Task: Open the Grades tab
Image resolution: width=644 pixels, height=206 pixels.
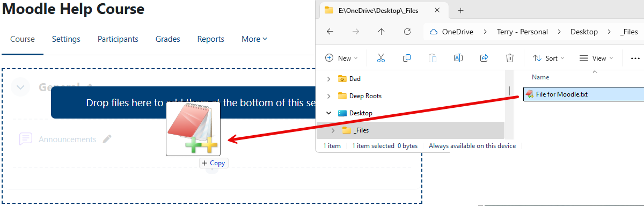Action: [168, 39]
